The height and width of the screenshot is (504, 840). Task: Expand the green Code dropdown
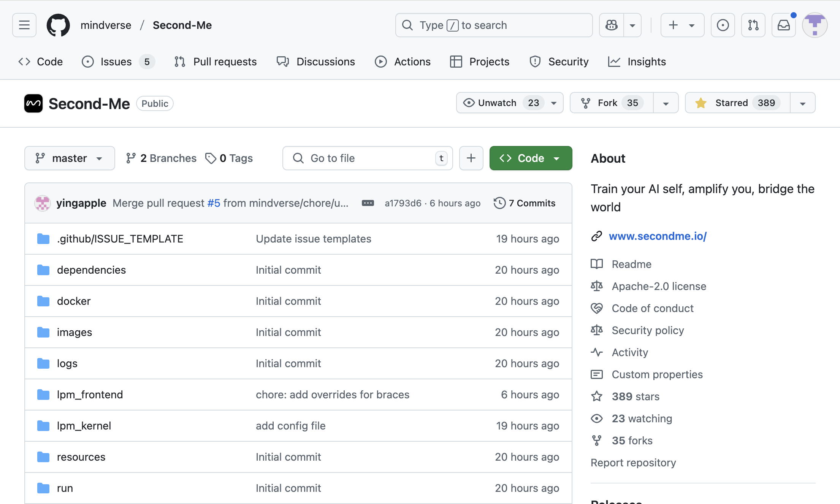click(531, 158)
